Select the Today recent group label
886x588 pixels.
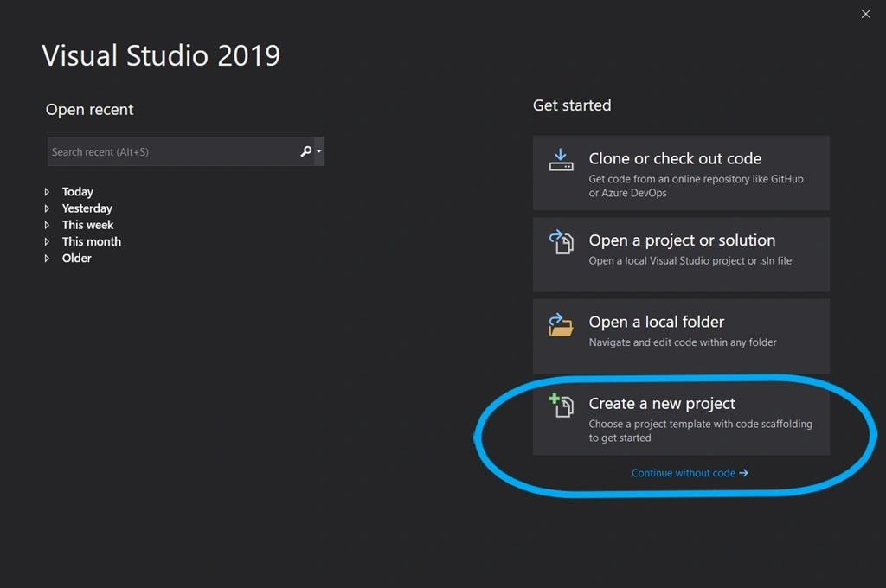tap(77, 192)
